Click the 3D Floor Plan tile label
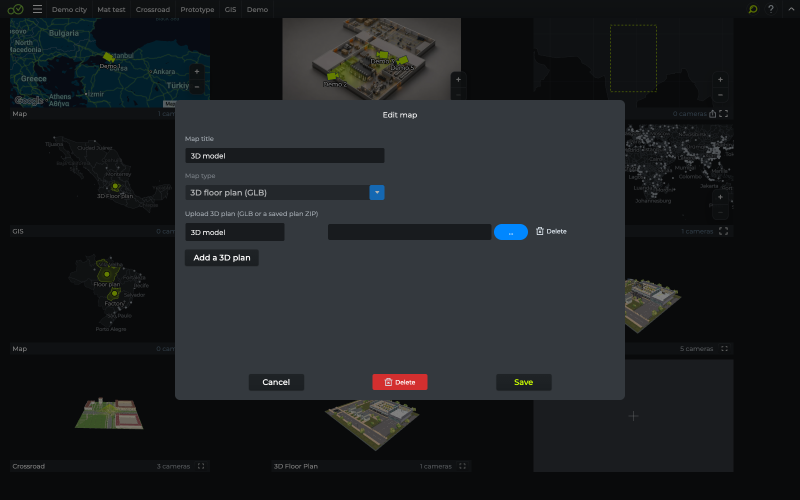The width and height of the screenshot is (800, 500). point(296,466)
